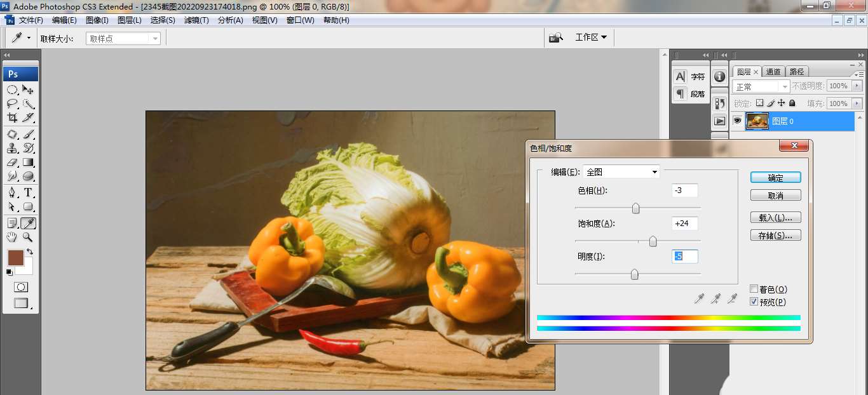Open the Info panel icon
The width and height of the screenshot is (868, 395).
point(719,76)
